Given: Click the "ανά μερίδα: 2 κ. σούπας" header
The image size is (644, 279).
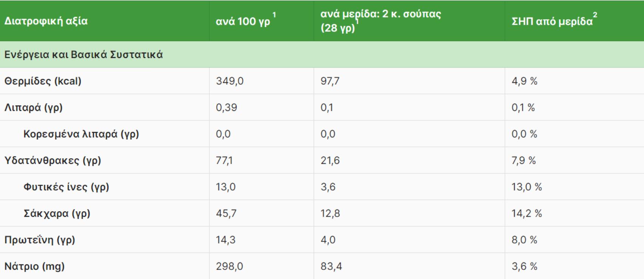Looking at the screenshot, I should click(381, 14).
